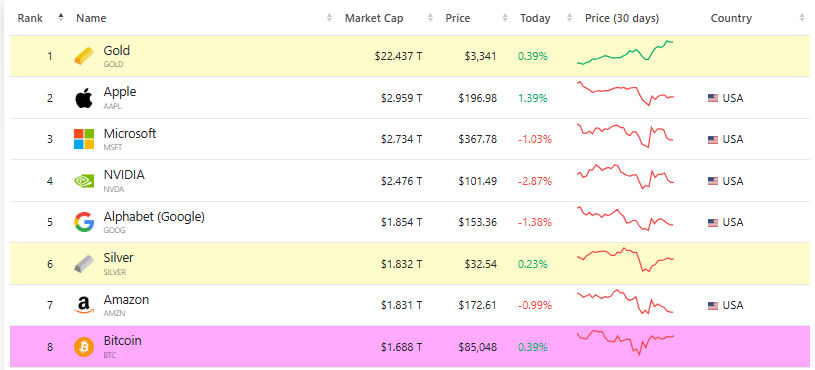Viewport: 815px width, 370px height.
Task: Open the Bitcoin name link
Action: tap(122, 341)
